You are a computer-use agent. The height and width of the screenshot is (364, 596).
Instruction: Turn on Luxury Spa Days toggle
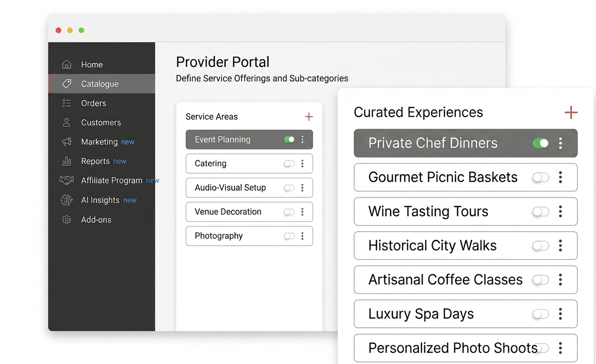click(x=541, y=314)
